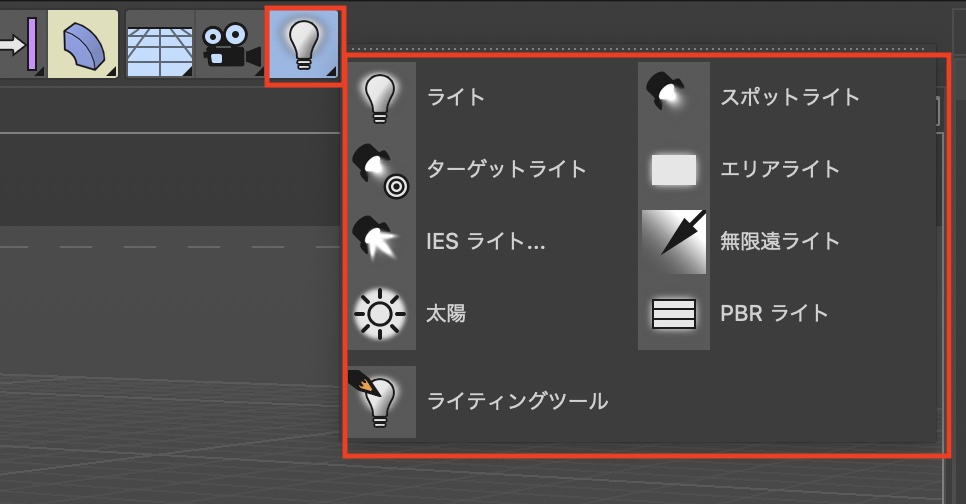The width and height of the screenshot is (966, 504).
Task: Choose the スポットライト icon
Action: point(673,97)
